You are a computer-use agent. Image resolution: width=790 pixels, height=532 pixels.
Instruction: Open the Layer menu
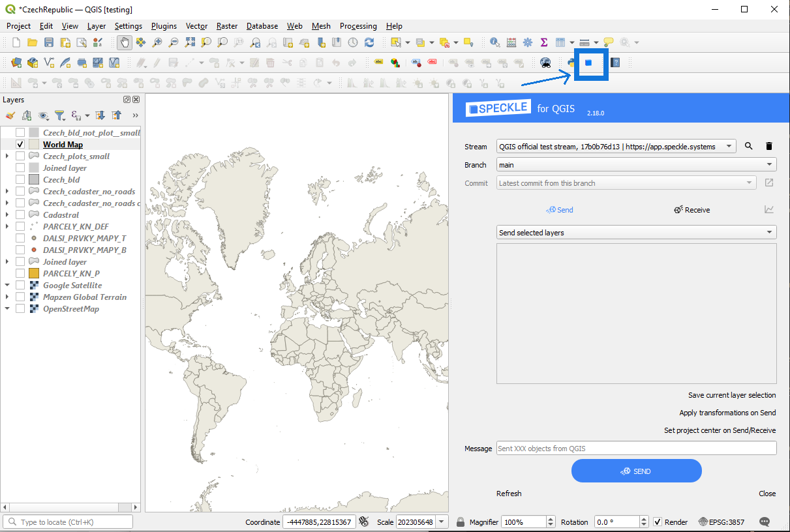click(97, 26)
